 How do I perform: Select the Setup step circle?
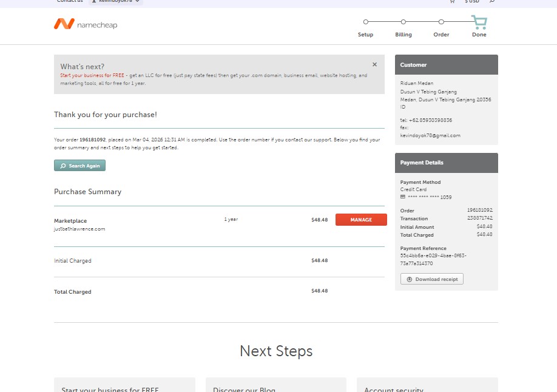pos(365,22)
